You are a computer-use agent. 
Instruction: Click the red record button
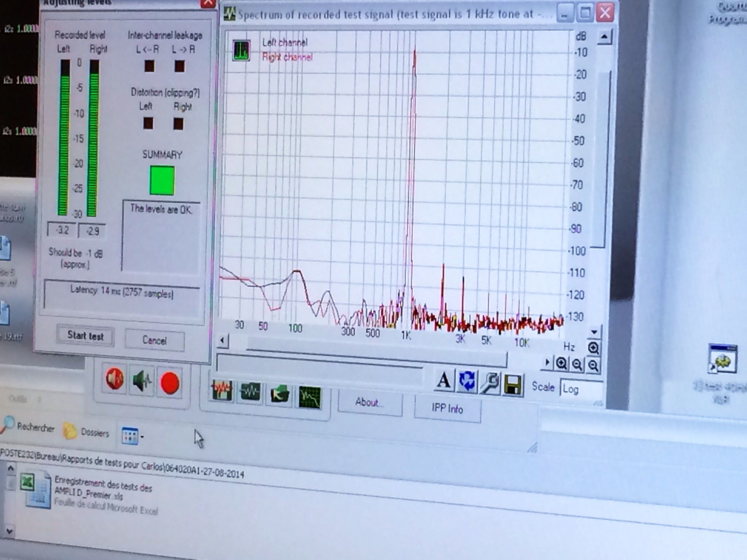click(170, 383)
